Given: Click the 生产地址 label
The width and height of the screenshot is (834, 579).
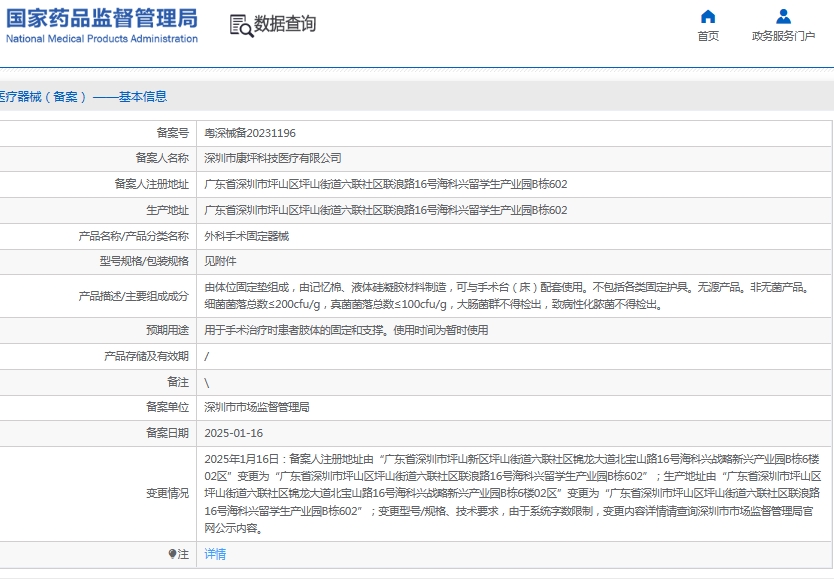Looking at the screenshot, I should (x=168, y=210).
